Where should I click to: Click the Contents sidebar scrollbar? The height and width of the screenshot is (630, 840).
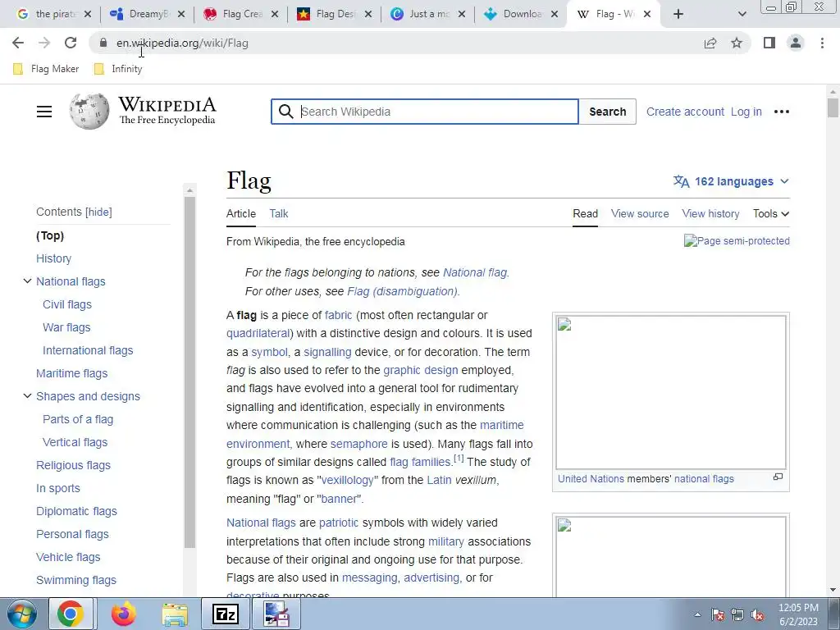click(x=189, y=372)
